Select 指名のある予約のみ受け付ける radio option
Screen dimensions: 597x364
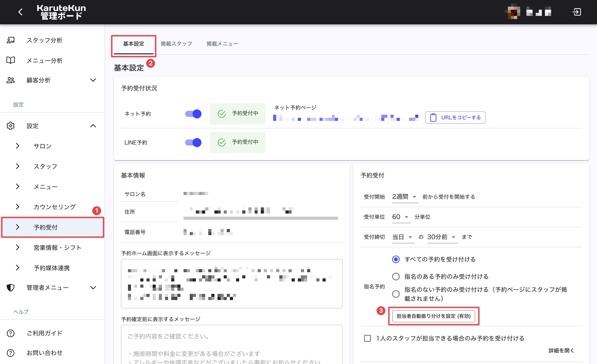click(396, 276)
